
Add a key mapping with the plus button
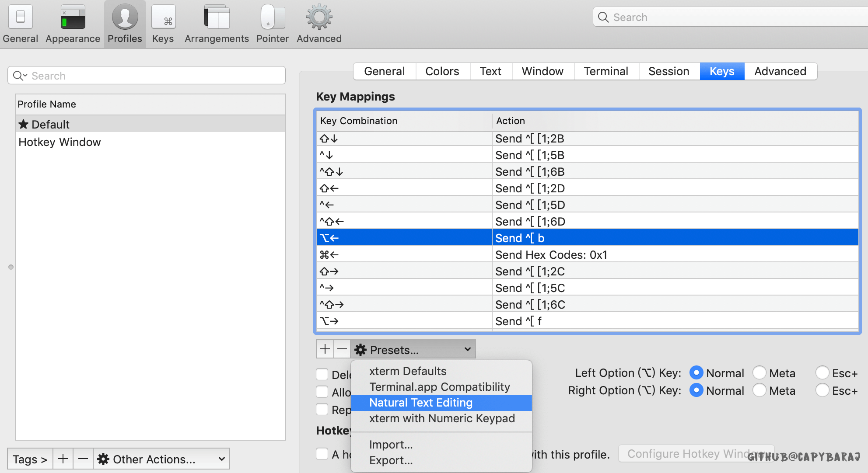click(x=325, y=349)
